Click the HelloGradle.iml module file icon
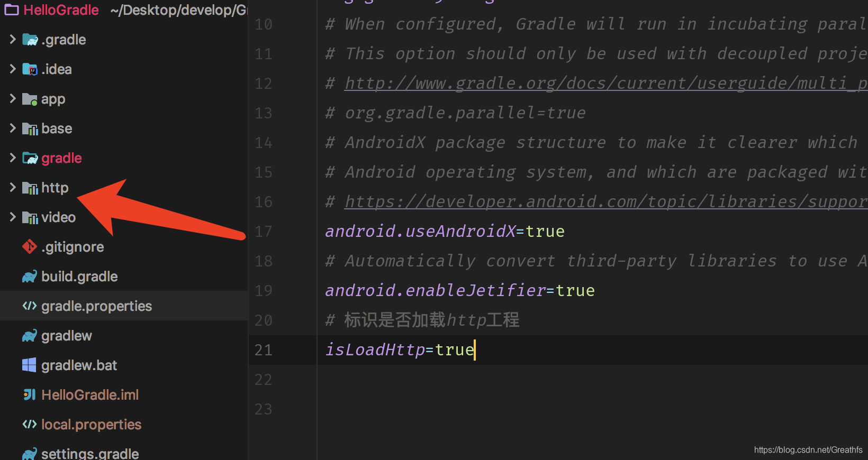The image size is (868, 460). pyautogui.click(x=30, y=394)
